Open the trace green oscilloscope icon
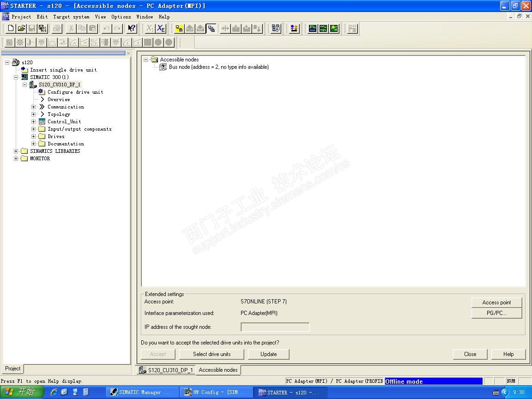 [313, 29]
